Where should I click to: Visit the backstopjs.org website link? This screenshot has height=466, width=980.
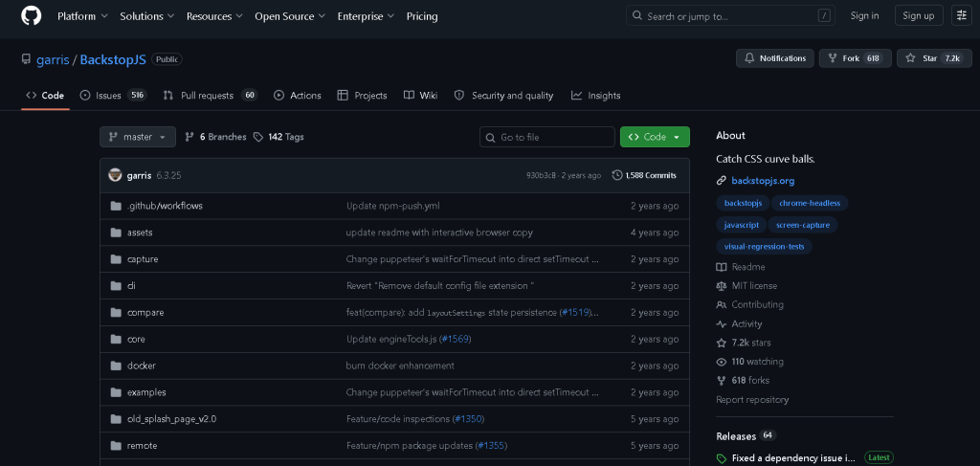pos(763,181)
